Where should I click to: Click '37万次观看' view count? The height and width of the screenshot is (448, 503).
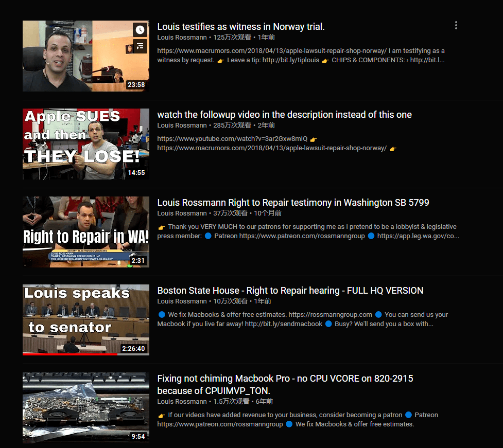click(x=230, y=213)
